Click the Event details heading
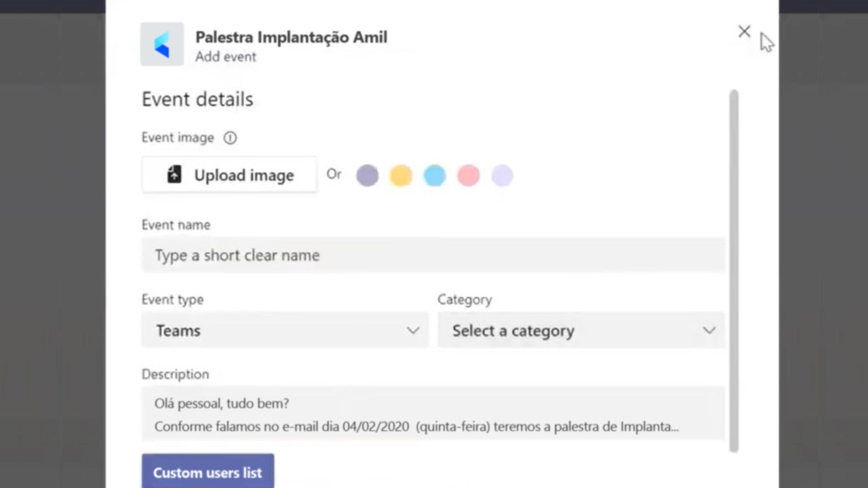The height and width of the screenshot is (488, 868). 197,99
